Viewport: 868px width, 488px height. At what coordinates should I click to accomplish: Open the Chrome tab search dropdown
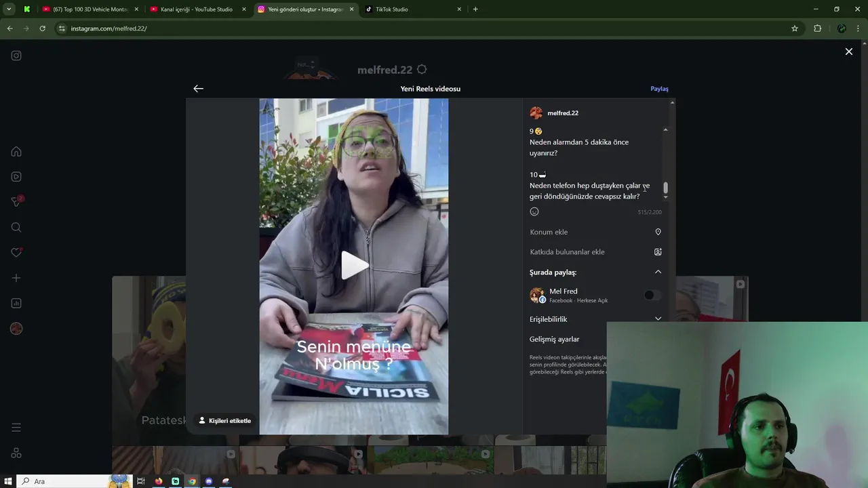[9, 9]
